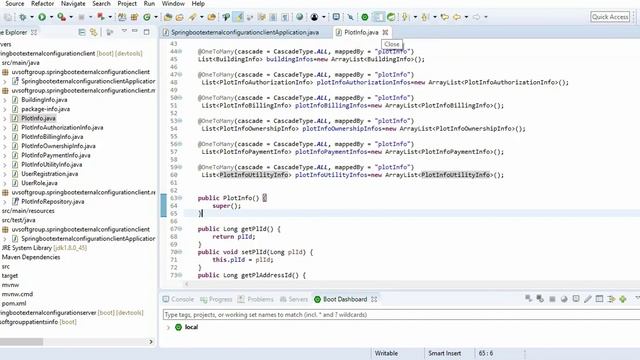Click Boot Dashboard start or restart icon
Screen dimensions: 640x360
[x=529, y=299]
